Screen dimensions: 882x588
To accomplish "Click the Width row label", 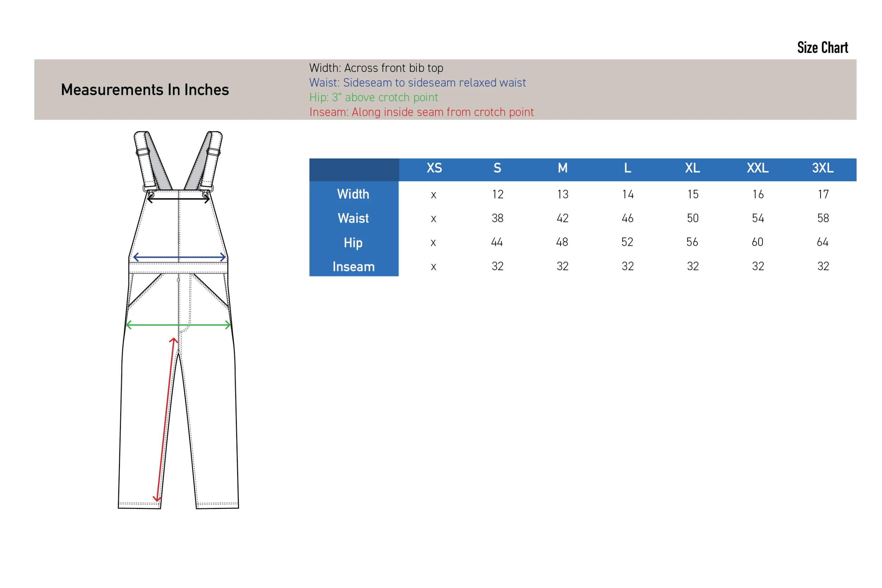I will pyautogui.click(x=353, y=194).
